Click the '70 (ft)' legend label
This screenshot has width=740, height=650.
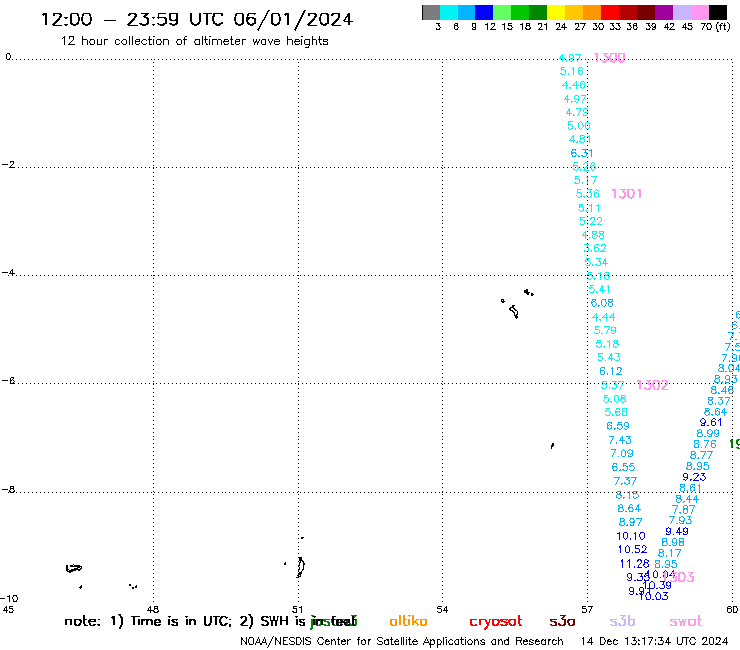715,26
